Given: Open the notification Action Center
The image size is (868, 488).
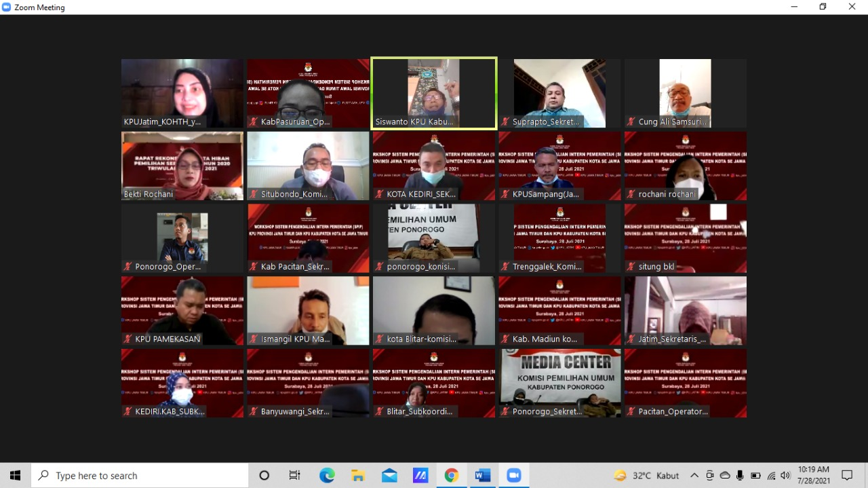Looking at the screenshot, I should tap(847, 476).
